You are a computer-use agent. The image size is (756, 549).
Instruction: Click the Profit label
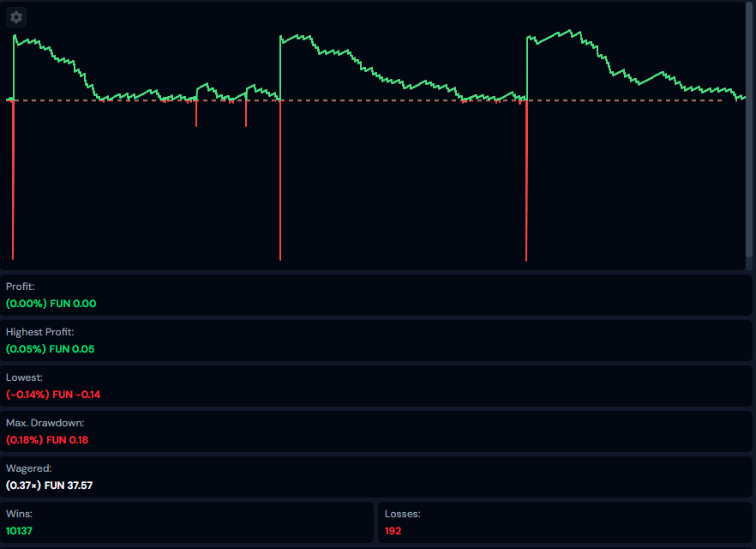click(21, 287)
